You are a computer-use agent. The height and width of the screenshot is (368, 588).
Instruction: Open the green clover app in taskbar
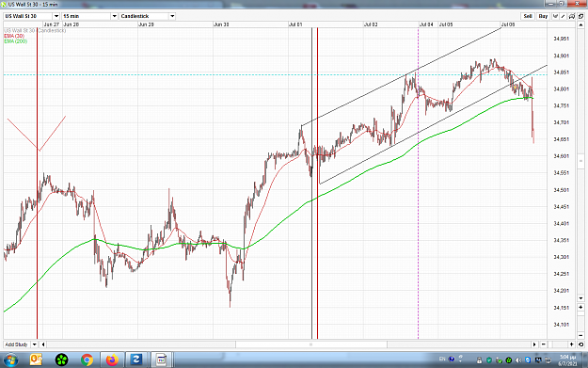coord(61,360)
